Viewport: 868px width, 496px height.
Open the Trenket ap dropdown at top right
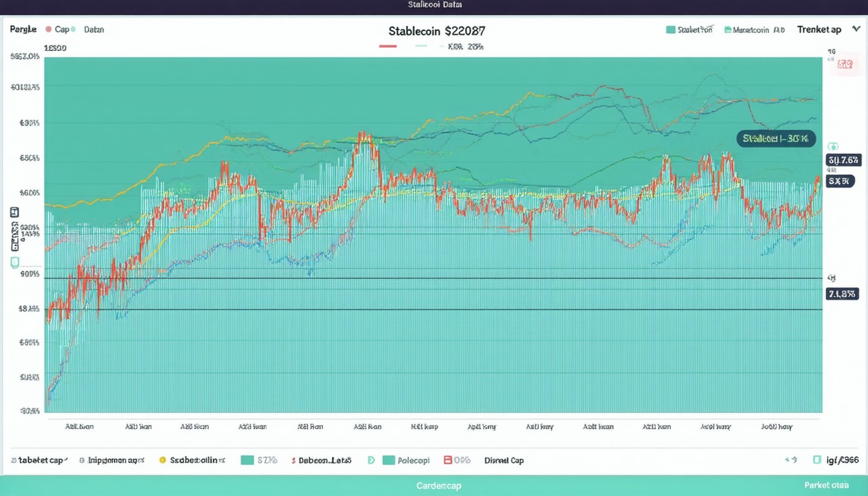819,30
